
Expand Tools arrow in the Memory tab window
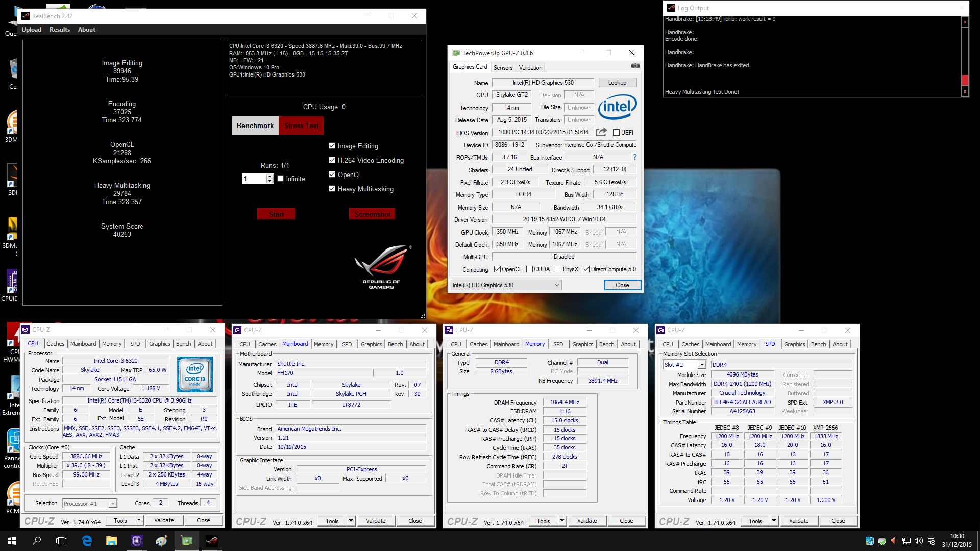(562, 521)
